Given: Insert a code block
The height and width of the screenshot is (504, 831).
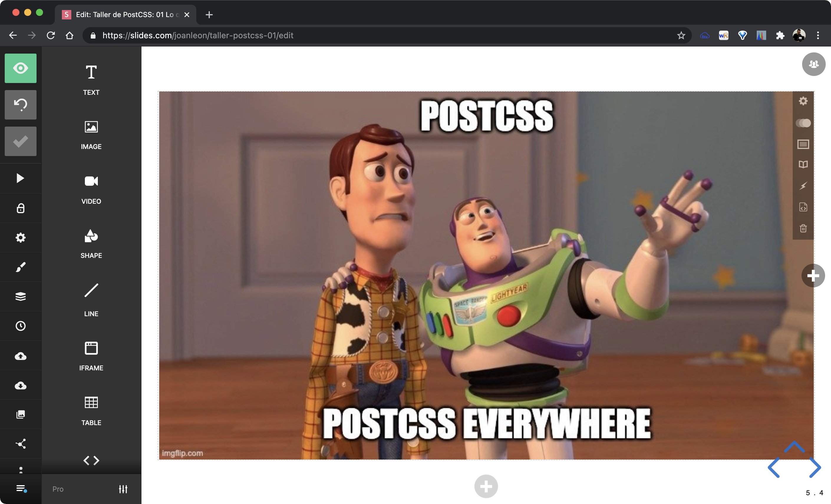Looking at the screenshot, I should (x=91, y=460).
